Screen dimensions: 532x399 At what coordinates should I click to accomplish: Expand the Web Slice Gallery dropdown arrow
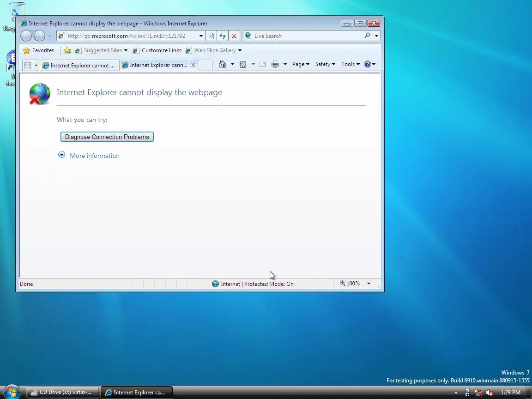(x=240, y=50)
